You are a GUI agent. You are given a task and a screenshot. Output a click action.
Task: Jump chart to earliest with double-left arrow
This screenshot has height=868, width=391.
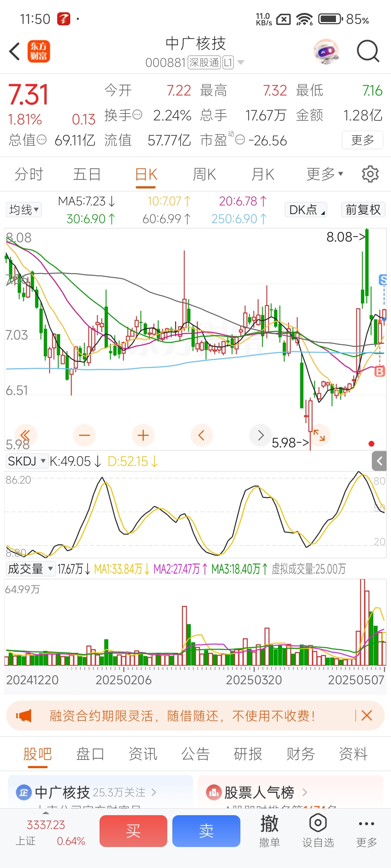[x=25, y=435]
